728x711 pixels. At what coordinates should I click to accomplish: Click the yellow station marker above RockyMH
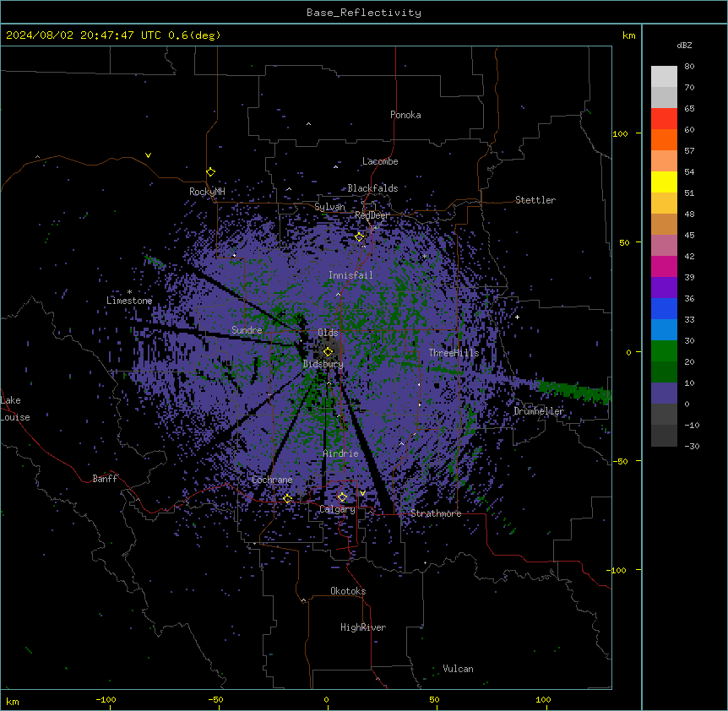[x=210, y=172]
